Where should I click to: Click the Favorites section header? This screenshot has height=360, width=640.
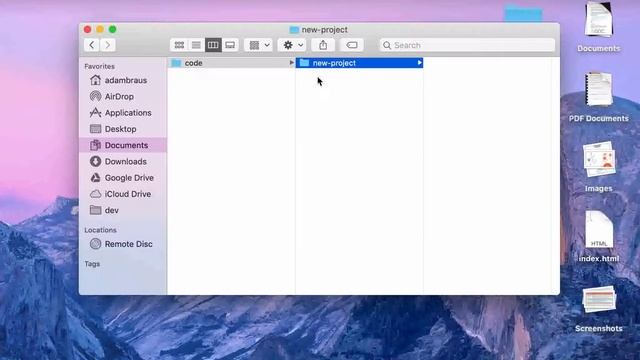point(100,66)
